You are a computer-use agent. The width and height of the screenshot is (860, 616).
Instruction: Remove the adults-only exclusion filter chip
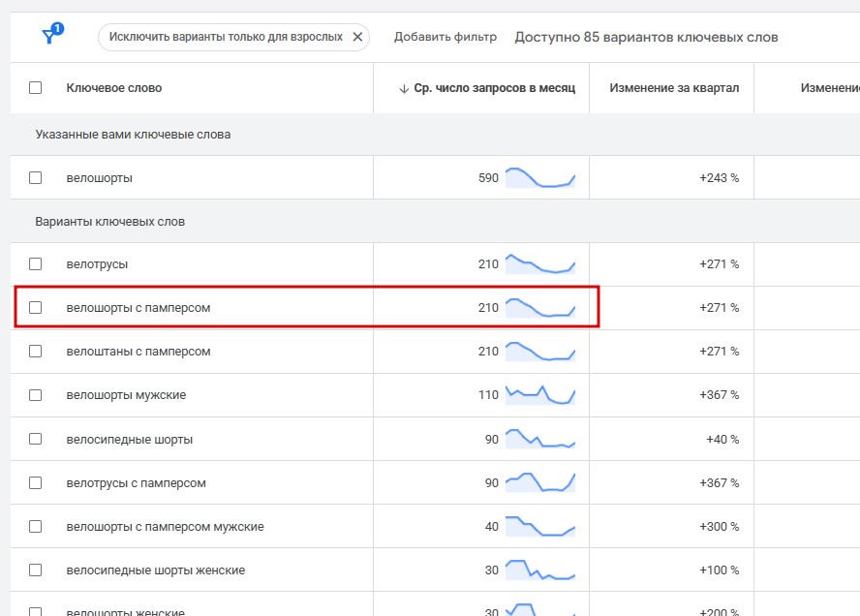[x=357, y=37]
